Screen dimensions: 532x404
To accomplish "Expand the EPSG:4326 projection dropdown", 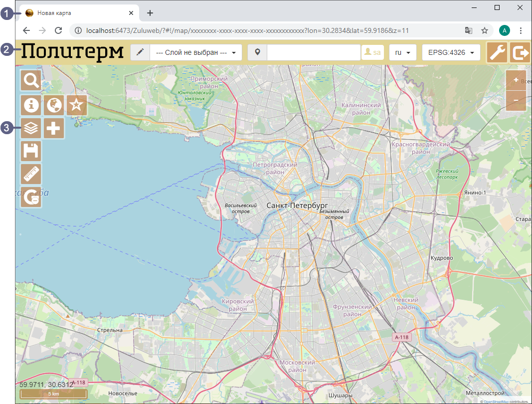I will 451,52.
